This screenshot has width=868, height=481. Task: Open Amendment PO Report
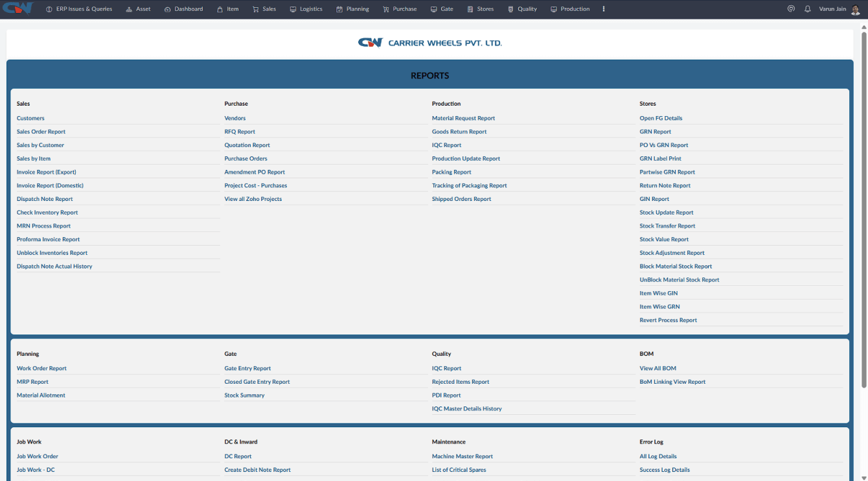click(255, 172)
